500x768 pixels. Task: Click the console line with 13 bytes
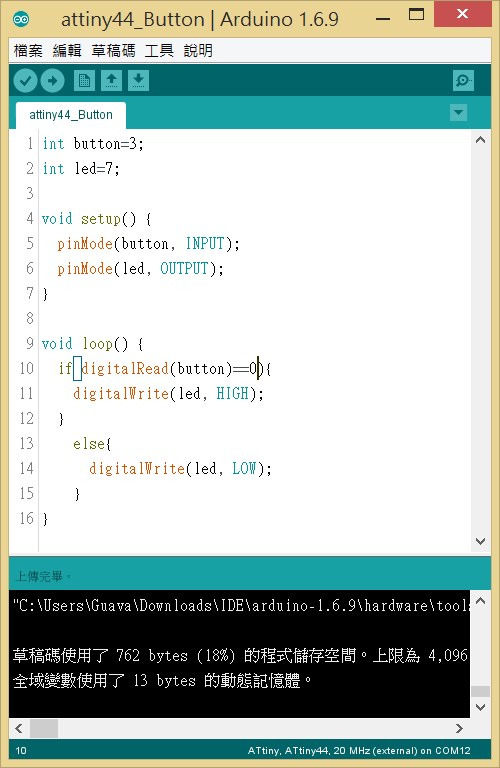(162, 680)
